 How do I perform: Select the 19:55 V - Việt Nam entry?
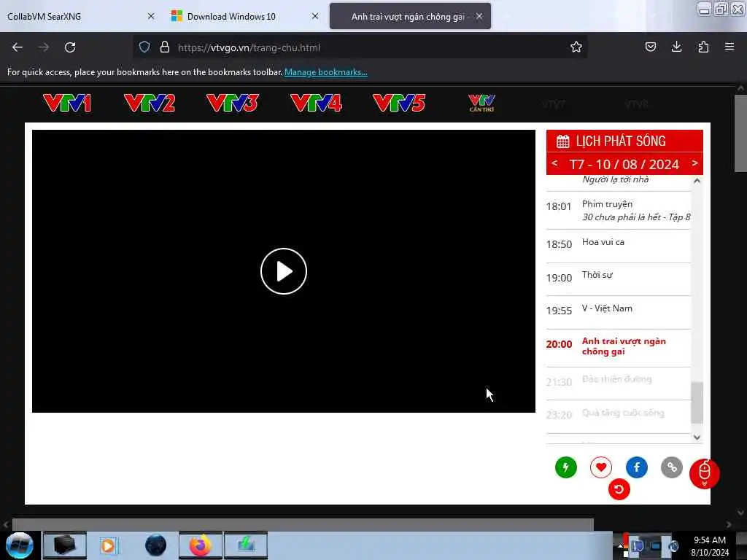click(x=618, y=312)
